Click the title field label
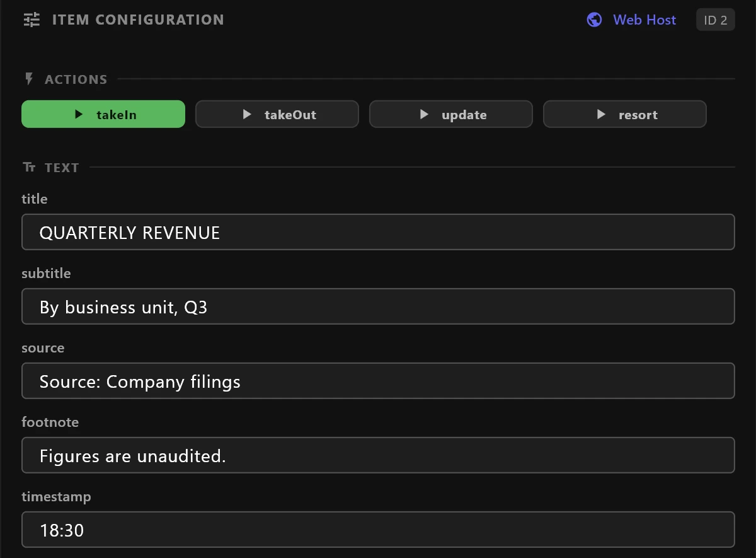Viewport: 756px width, 558px height. (x=35, y=199)
